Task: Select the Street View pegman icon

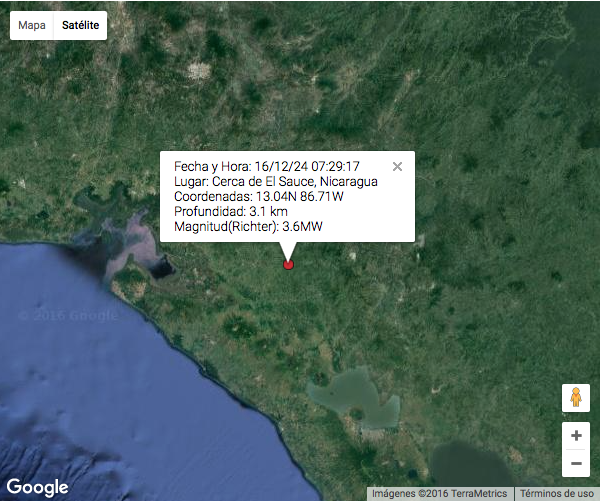Action: click(575, 398)
